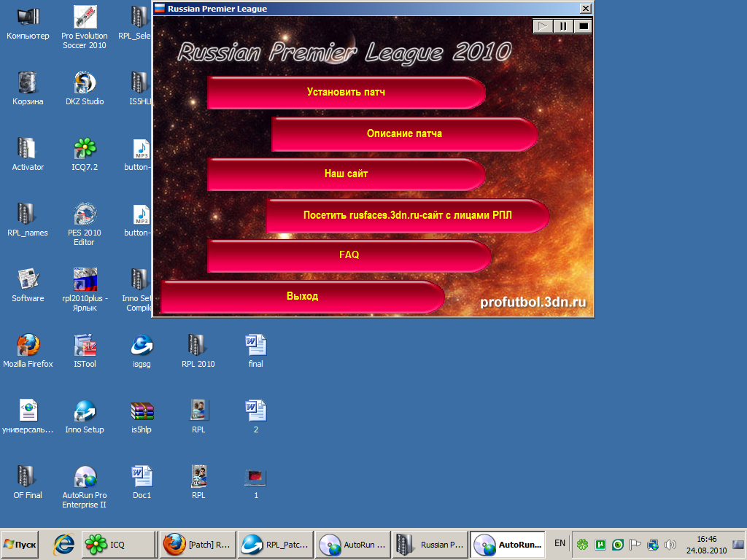Select the Word document named 2
This screenshot has height=560, width=747.
point(256,417)
